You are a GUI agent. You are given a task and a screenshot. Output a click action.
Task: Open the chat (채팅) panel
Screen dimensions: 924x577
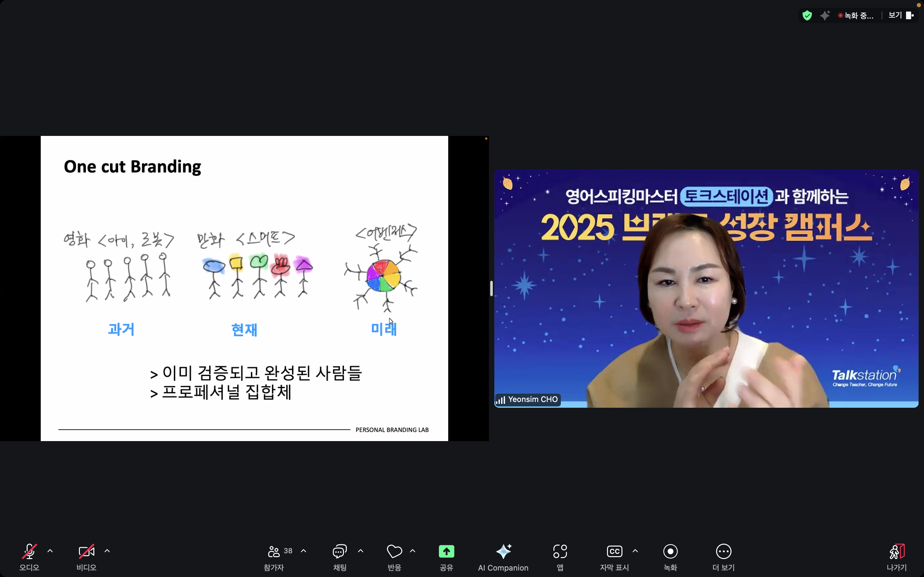(339, 551)
